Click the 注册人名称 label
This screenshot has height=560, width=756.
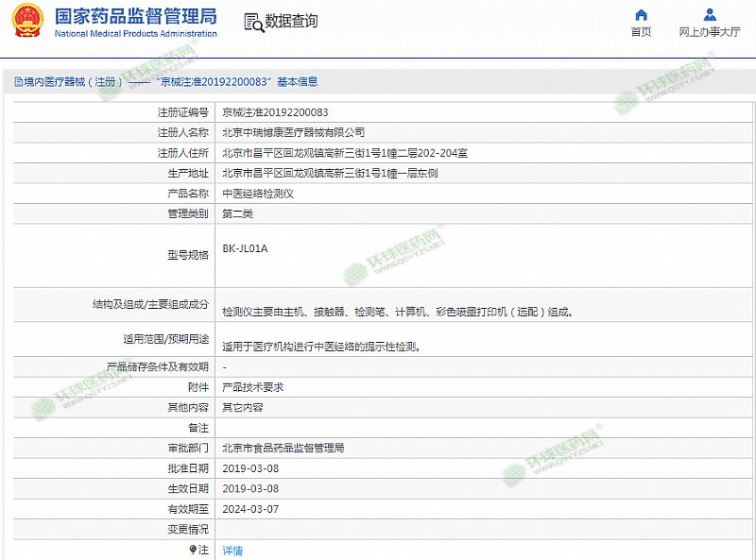pos(182,132)
